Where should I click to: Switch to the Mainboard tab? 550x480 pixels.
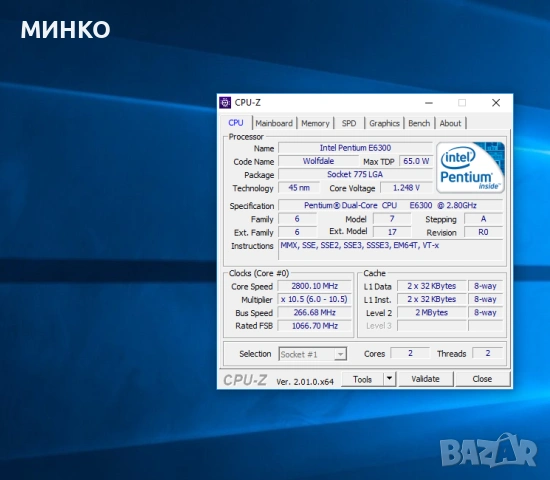point(274,123)
